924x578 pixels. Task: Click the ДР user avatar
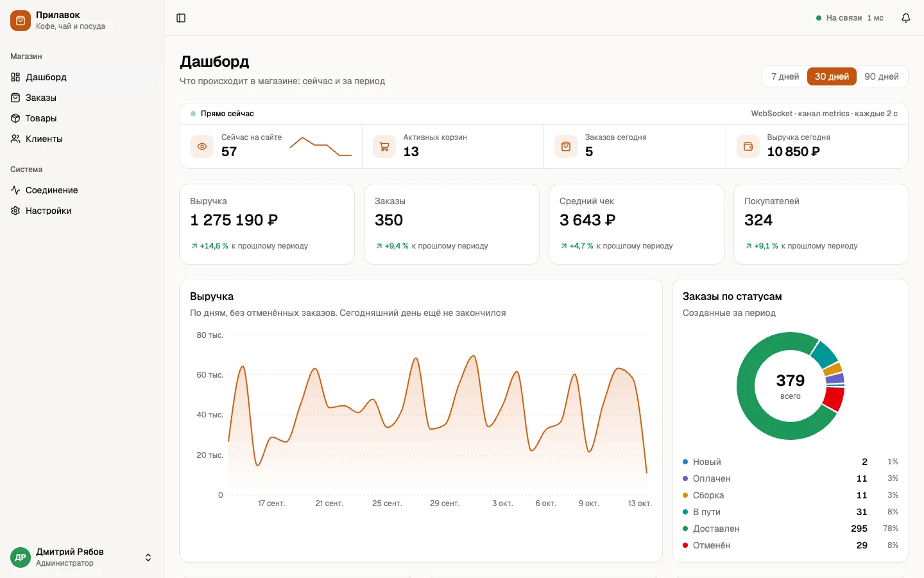tap(21, 557)
